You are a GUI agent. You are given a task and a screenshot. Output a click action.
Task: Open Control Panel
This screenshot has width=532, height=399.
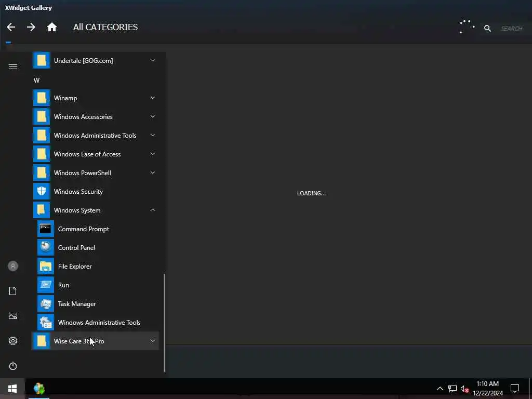(x=95, y=248)
